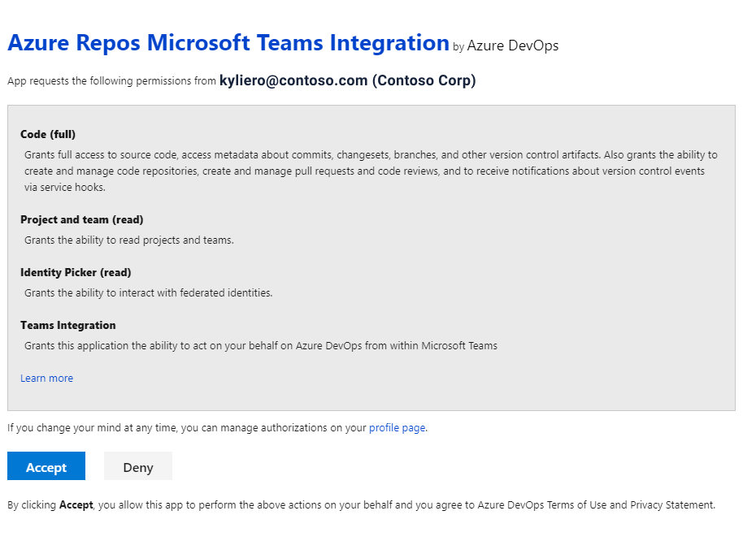Select the 'Identity Picker (read)' heading
The width and height of the screenshot is (756, 541).
click(76, 273)
